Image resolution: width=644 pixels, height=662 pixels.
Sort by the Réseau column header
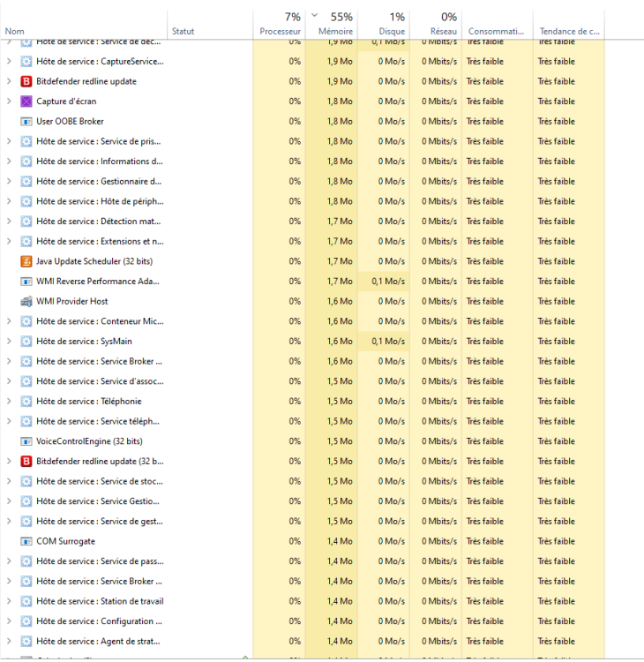(x=438, y=24)
